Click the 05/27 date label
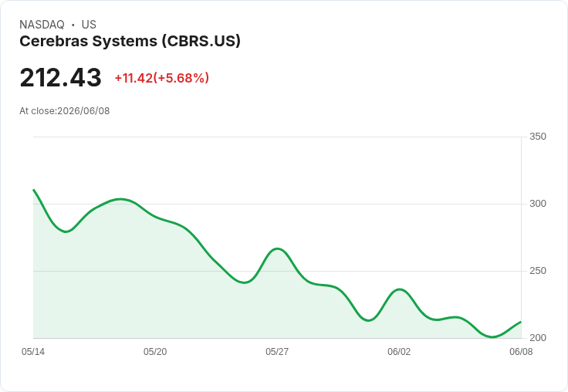The height and width of the screenshot is (392, 568). coord(277,352)
